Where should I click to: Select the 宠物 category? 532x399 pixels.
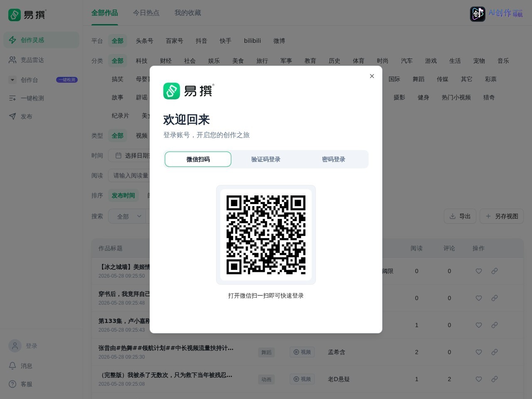[479, 61]
